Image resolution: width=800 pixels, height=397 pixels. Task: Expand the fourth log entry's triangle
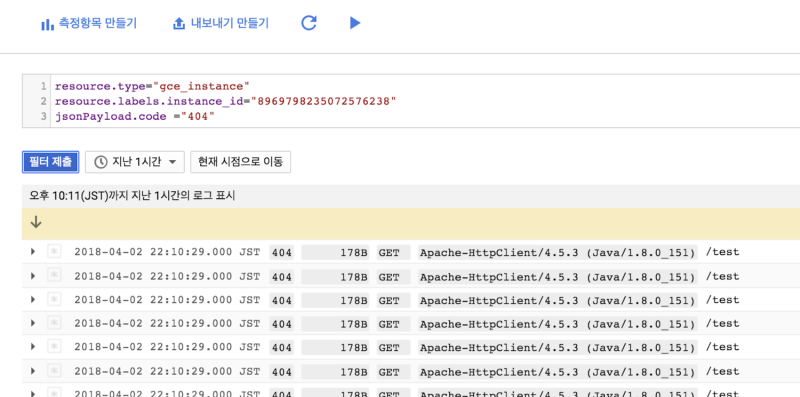[33, 323]
